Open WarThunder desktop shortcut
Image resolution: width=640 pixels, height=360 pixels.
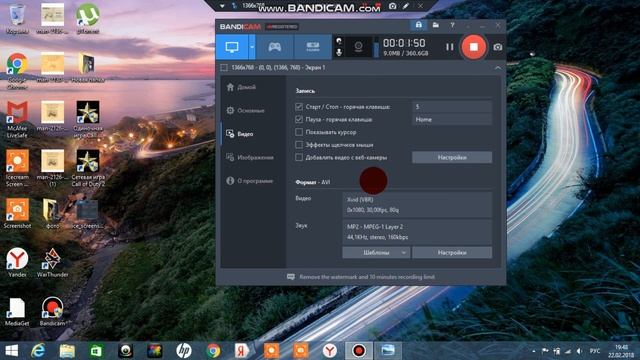(52, 262)
